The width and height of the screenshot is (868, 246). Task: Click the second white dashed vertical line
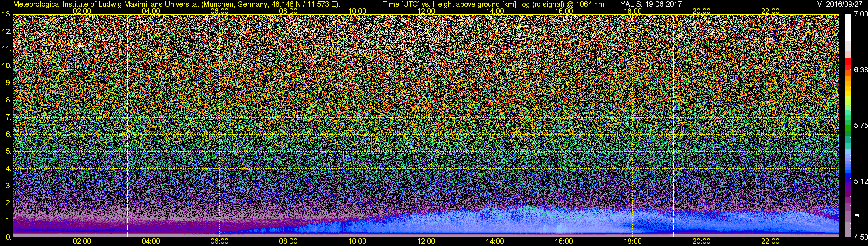tap(673, 125)
